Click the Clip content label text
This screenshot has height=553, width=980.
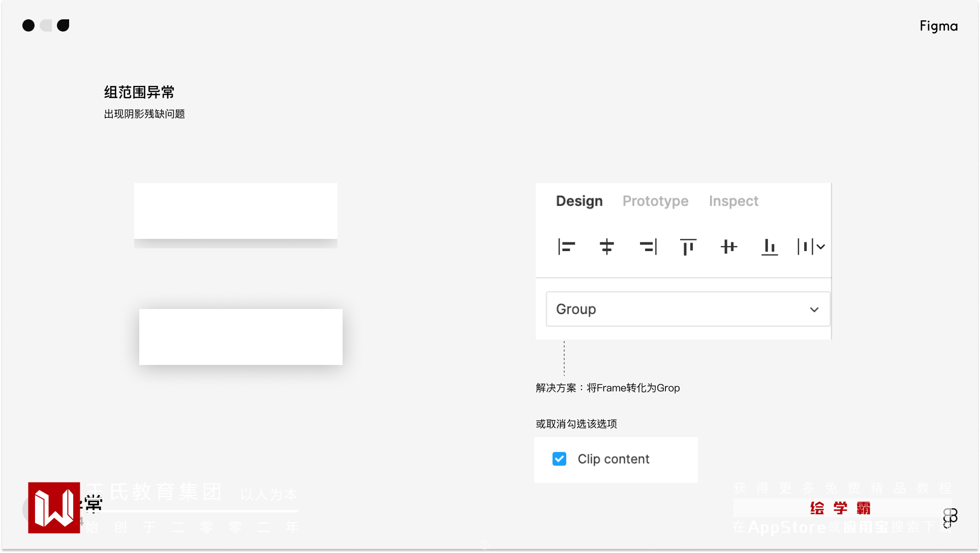614,459
